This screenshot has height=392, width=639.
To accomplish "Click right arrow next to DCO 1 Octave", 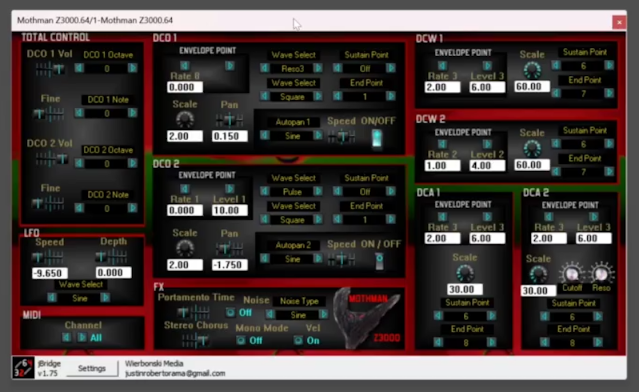I will [x=132, y=68].
